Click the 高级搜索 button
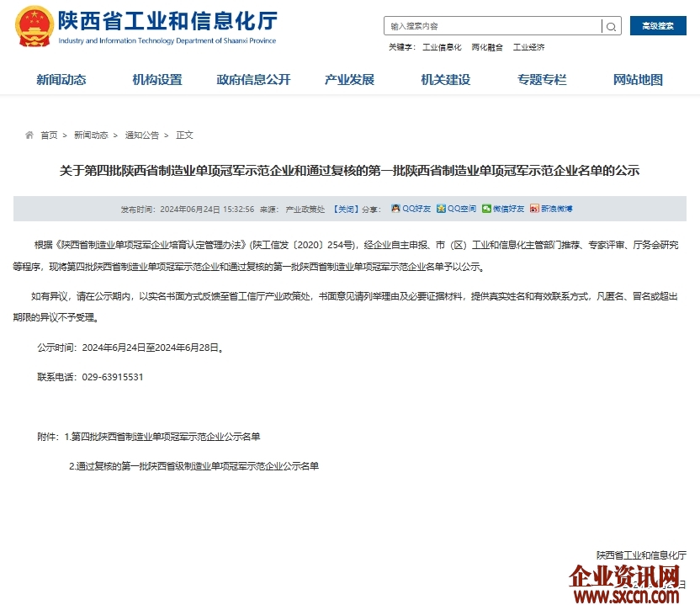Viewport: 700px width, 605px height. pos(658,26)
